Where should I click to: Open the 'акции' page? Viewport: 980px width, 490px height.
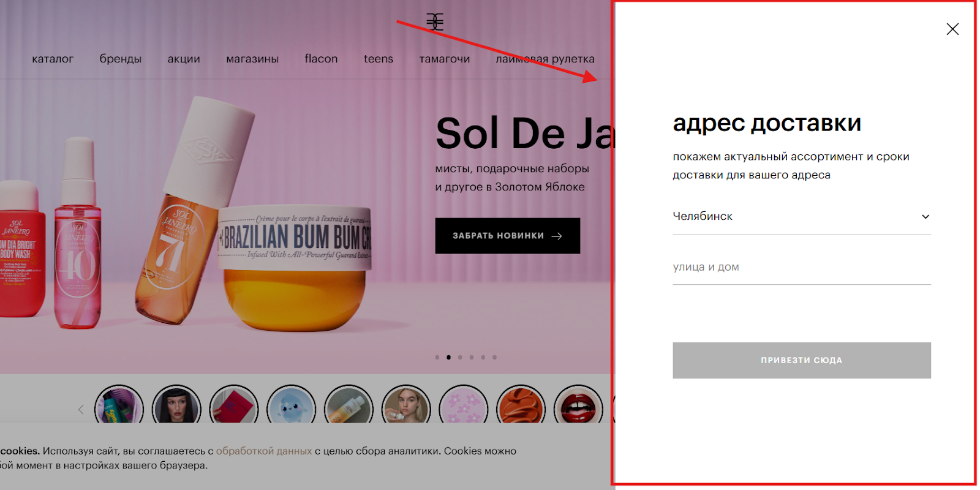184,59
